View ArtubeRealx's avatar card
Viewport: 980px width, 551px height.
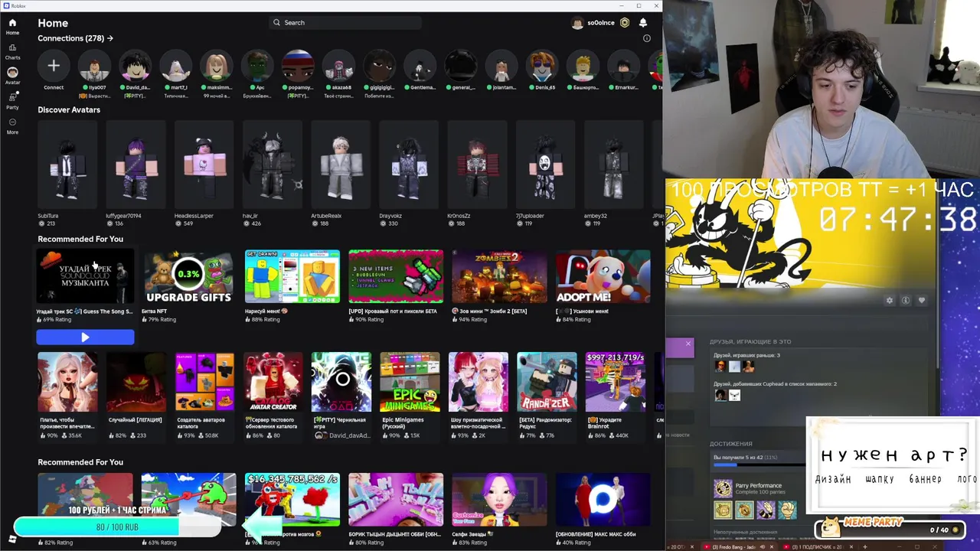[341, 164]
